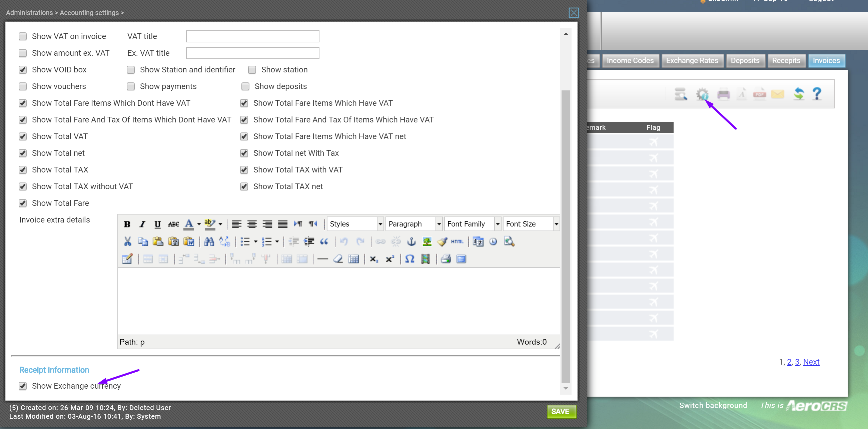Apply highlight background color swatch

pyautogui.click(x=210, y=224)
